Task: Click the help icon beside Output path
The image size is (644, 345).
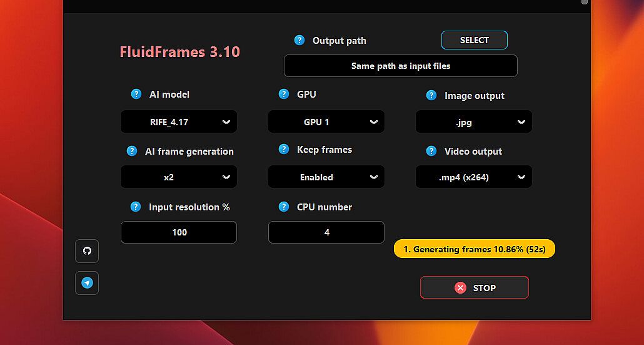Action: (x=299, y=40)
